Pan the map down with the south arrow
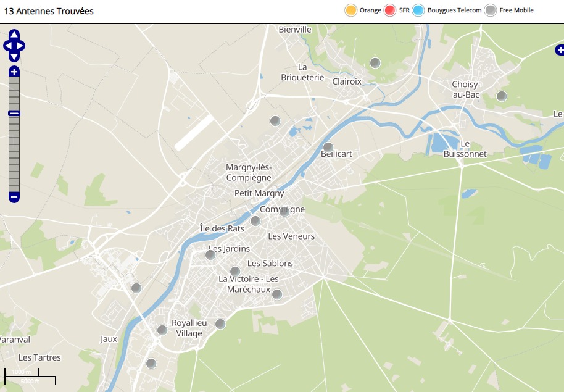The height and width of the screenshot is (392, 564). coord(14,57)
